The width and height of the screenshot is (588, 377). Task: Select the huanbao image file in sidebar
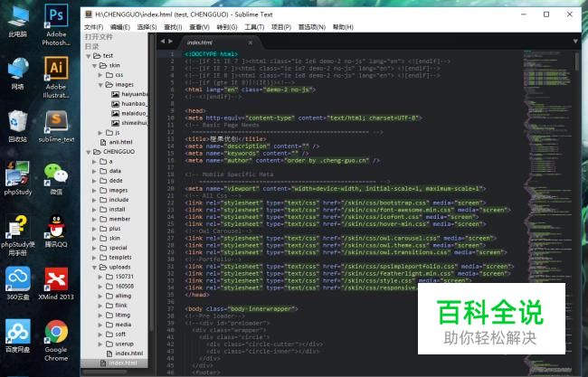pos(129,104)
